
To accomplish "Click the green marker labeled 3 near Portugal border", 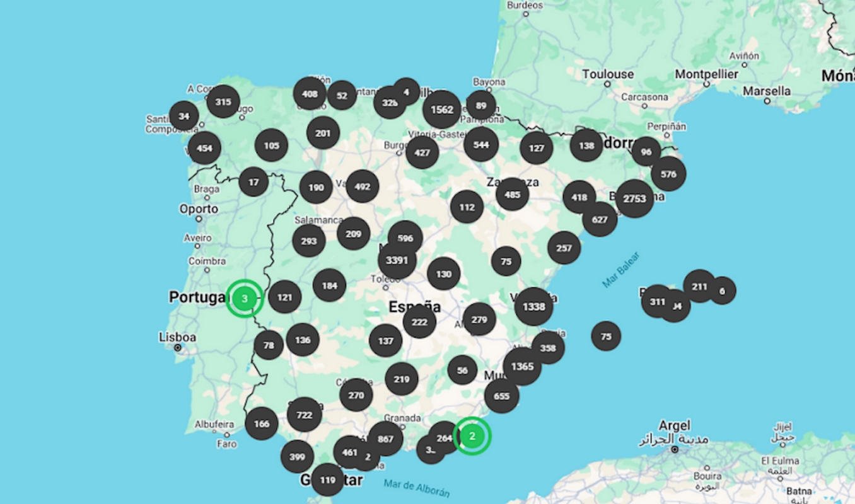I will coord(246,299).
